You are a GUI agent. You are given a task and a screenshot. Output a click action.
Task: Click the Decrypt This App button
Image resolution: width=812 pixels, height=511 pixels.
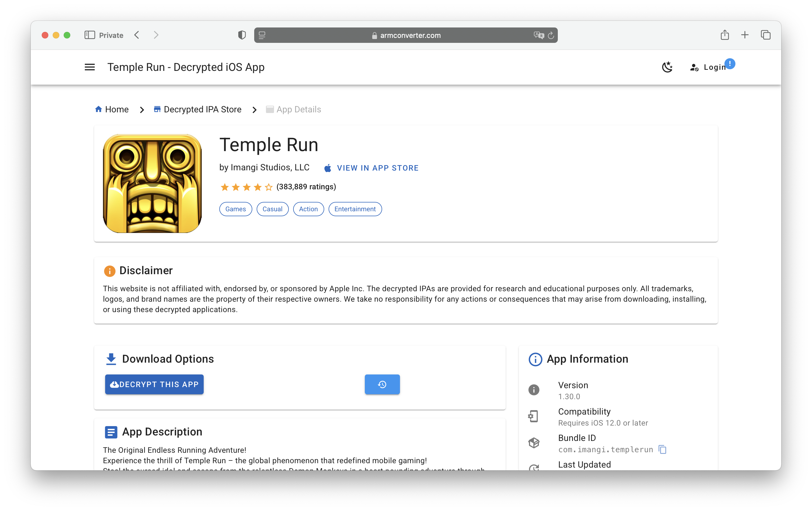coord(154,384)
